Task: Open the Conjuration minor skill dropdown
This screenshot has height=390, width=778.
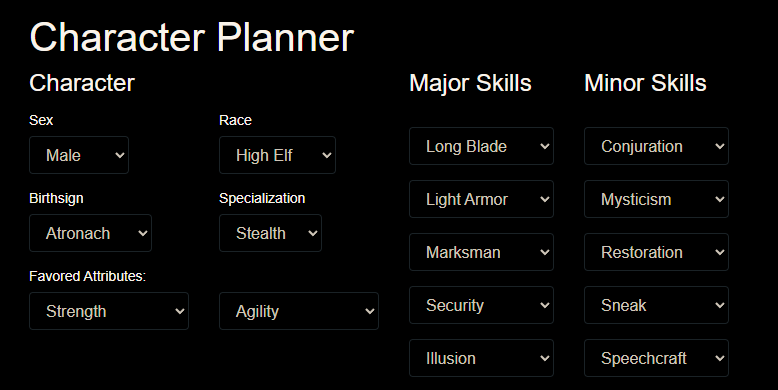Action: point(656,146)
